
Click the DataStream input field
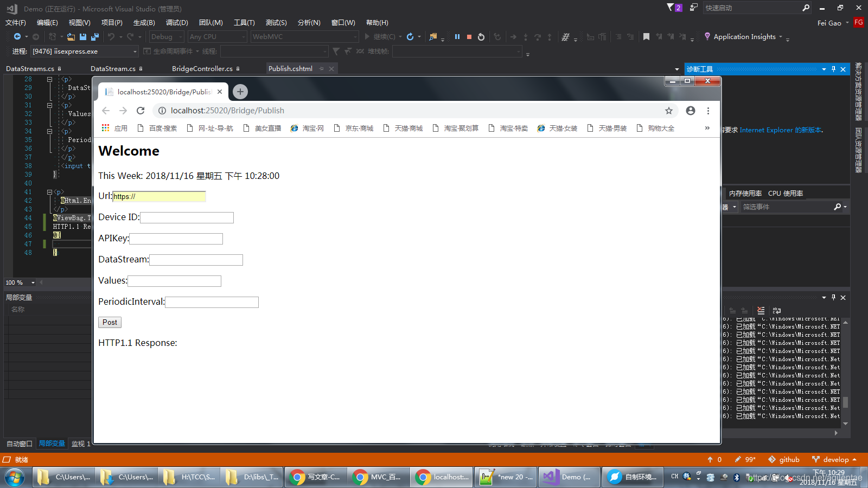[196, 260]
